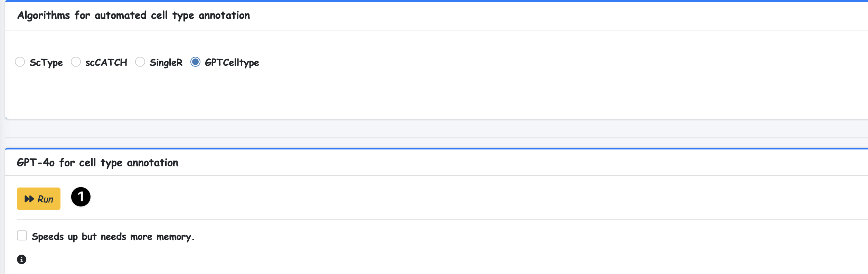The height and width of the screenshot is (274, 868).
Task: Click the 'Speeds up but needs more memory' label
Action: (x=113, y=237)
